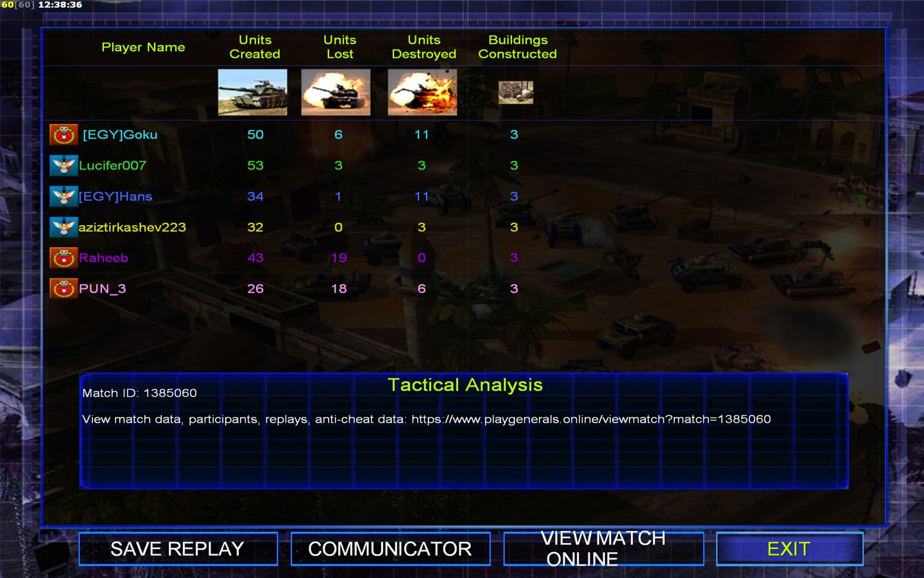Screen dimensions: 924x578
Task: Exit the score screen
Action: click(x=789, y=549)
